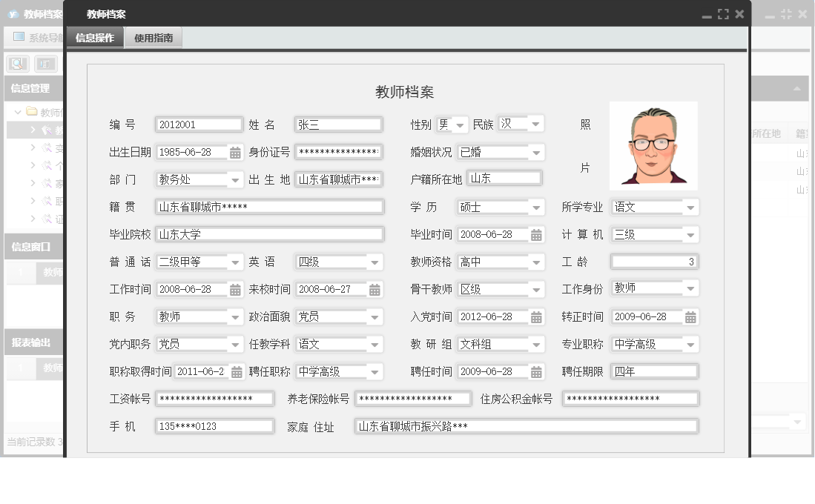Open the 转正时间 calendar icon
Image resolution: width=815 pixels, height=504 pixels.
[x=690, y=316]
